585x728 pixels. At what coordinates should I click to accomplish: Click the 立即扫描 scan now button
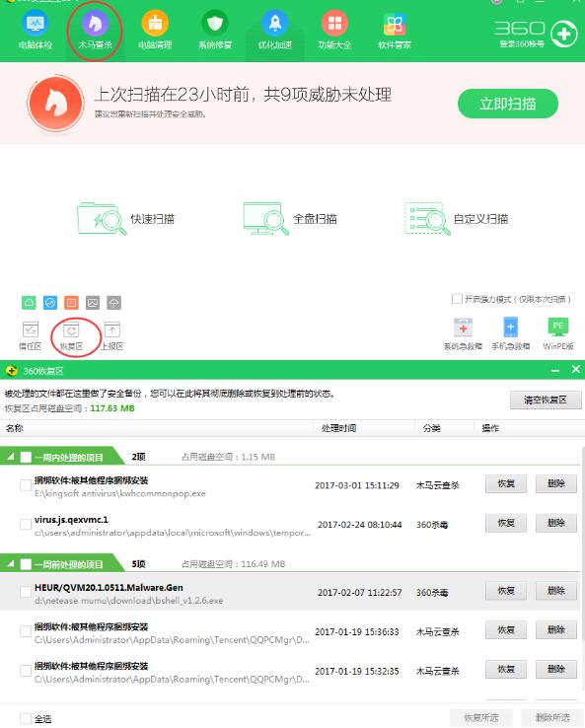tap(508, 104)
